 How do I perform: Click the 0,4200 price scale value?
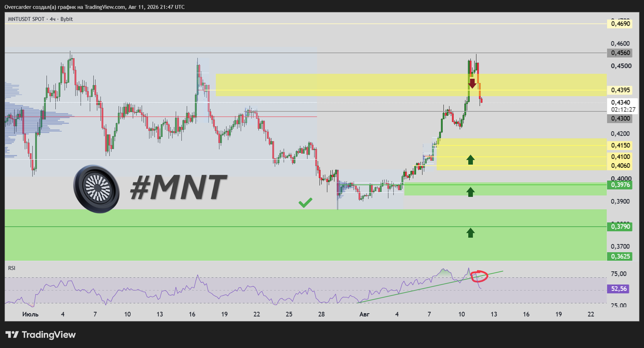tap(621, 134)
